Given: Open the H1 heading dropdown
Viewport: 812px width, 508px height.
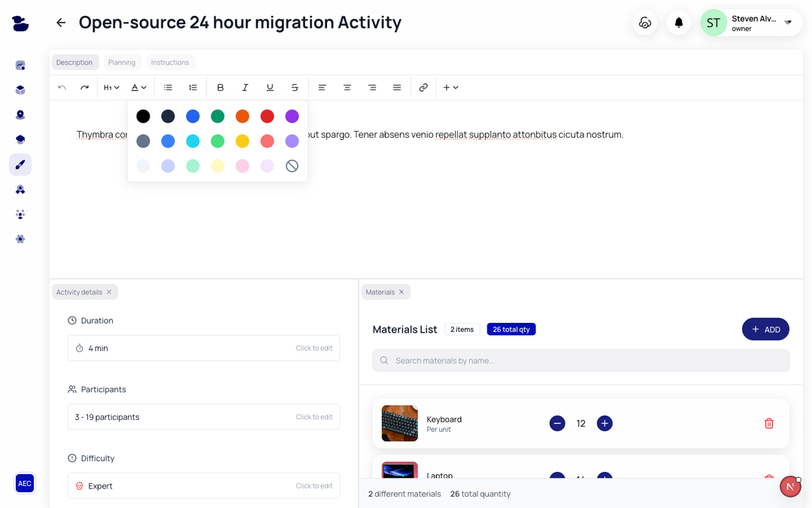Looking at the screenshot, I should (111, 87).
